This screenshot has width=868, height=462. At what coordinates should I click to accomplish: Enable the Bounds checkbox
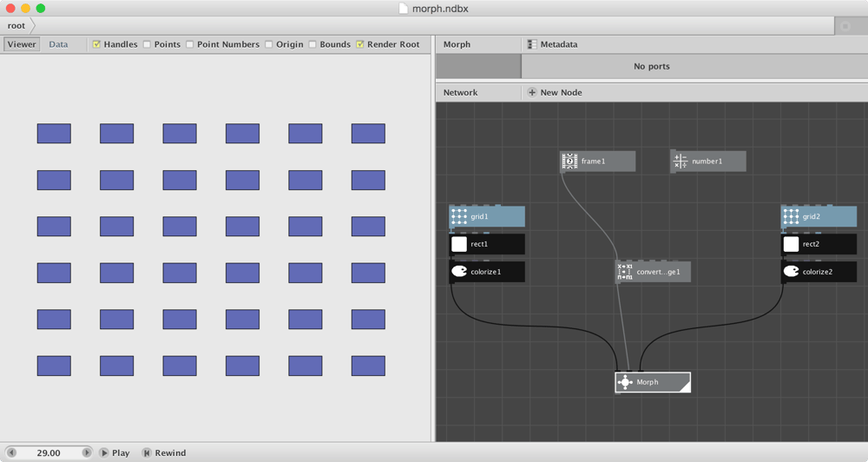pyautogui.click(x=312, y=44)
